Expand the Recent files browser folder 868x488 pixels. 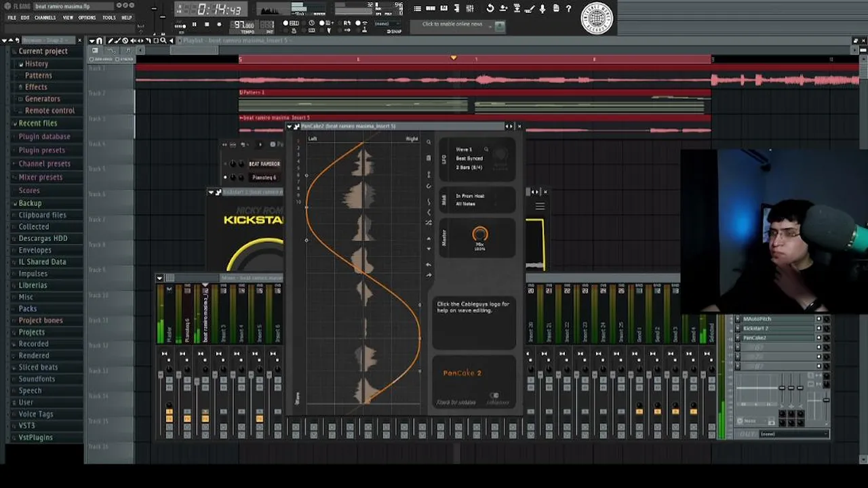[37, 123]
